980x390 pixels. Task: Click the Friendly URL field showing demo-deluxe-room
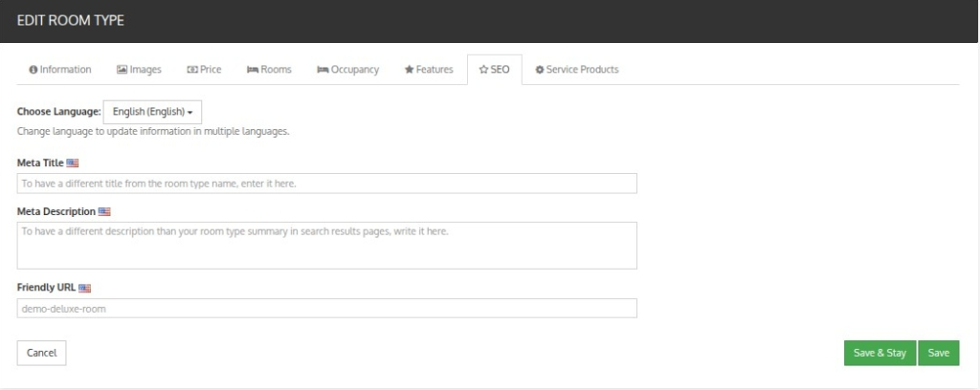[x=327, y=308]
